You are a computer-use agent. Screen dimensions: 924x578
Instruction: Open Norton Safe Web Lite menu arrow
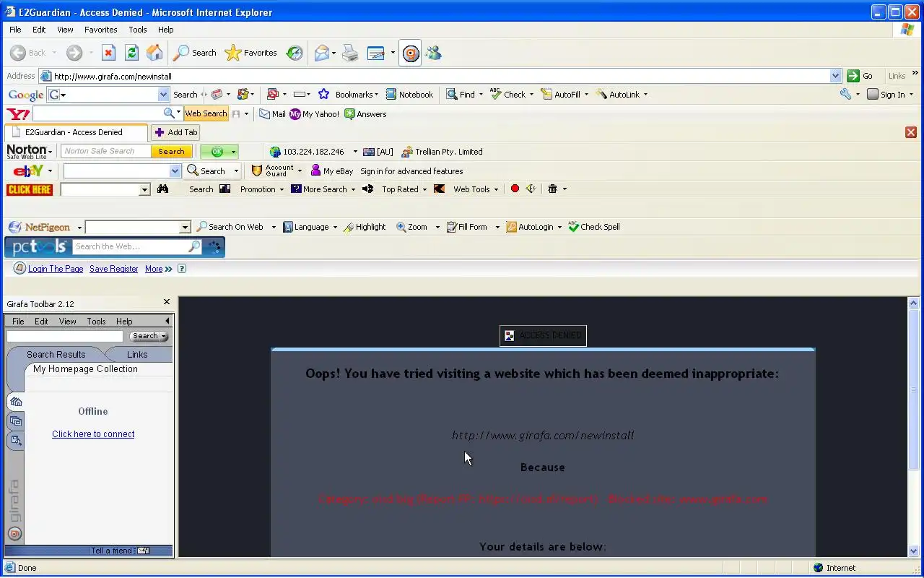51,152
